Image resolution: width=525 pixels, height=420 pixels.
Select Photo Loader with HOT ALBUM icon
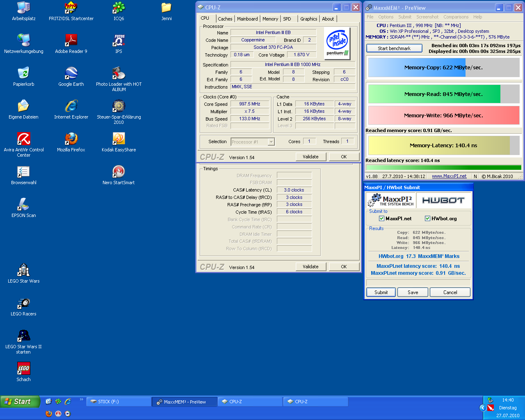tap(119, 79)
